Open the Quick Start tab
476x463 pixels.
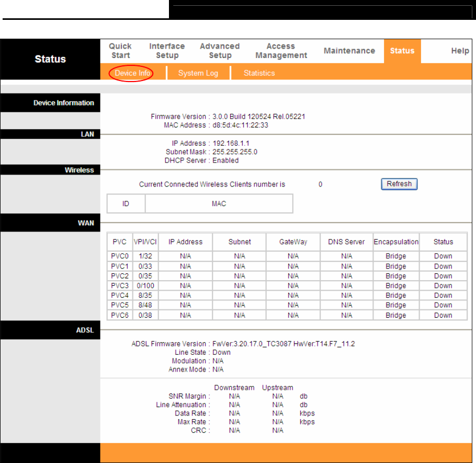[x=120, y=51]
